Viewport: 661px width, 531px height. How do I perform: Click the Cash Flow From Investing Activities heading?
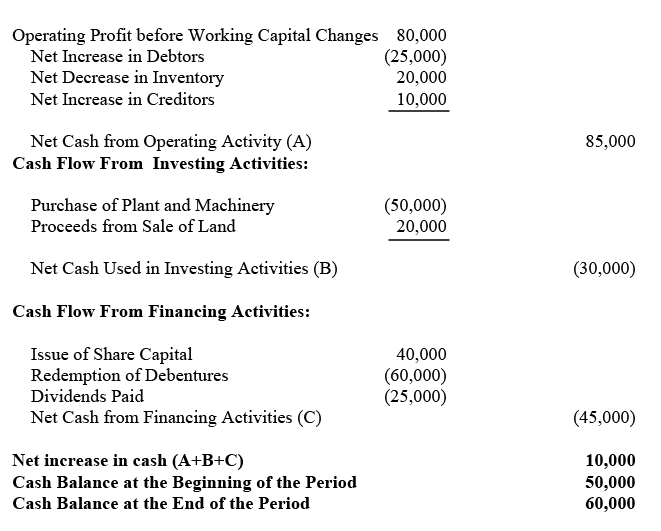tap(160, 163)
